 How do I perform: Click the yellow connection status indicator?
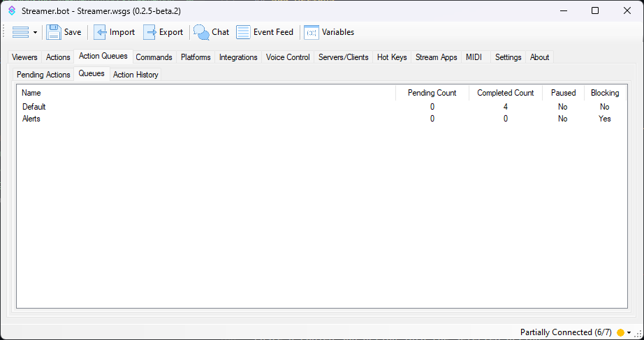tap(620, 332)
